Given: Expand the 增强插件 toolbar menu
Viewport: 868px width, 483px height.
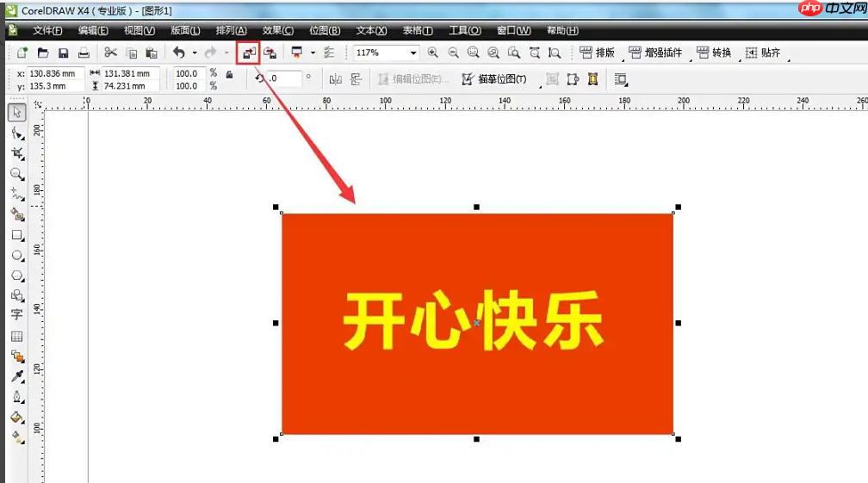Looking at the screenshot, I should pyautogui.click(x=654, y=53).
